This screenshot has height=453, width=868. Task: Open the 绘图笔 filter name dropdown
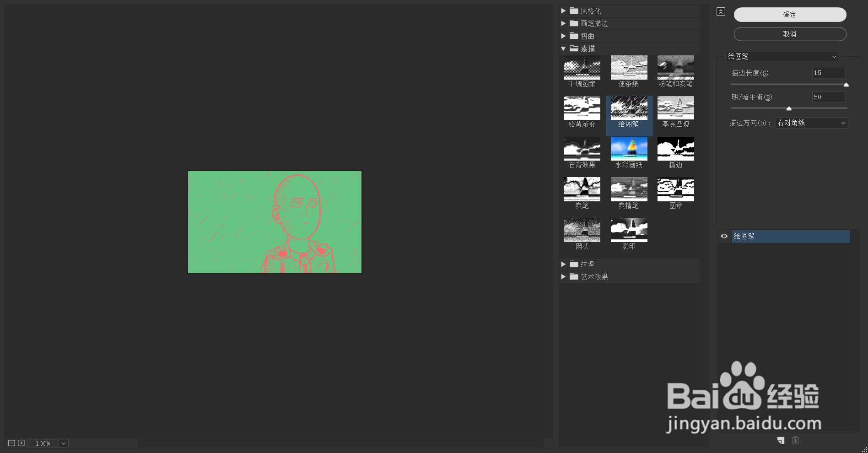tap(782, 56)
